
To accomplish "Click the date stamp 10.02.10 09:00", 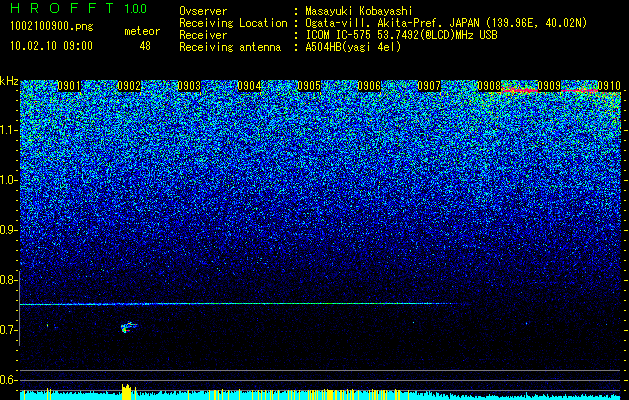I will (x=51, y=46).
